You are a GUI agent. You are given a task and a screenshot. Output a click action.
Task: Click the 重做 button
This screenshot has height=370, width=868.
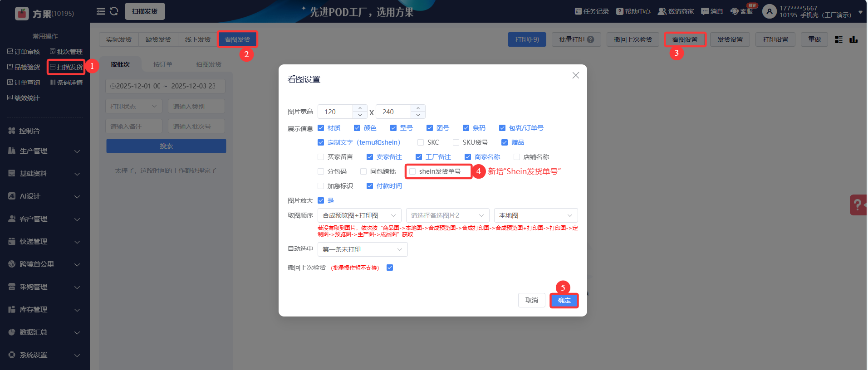tap(814, 39)
